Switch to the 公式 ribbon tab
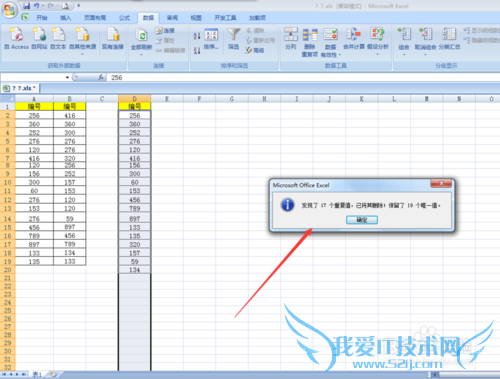 point(124,18)
